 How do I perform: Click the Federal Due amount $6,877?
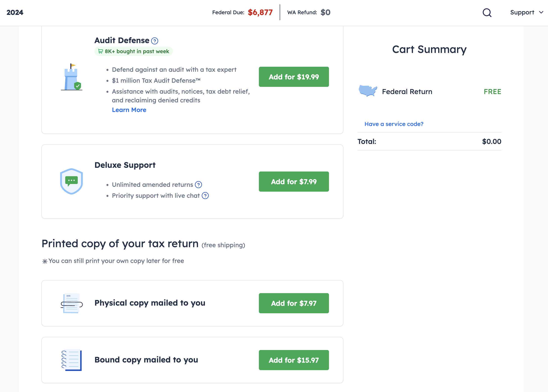[260, 12]
